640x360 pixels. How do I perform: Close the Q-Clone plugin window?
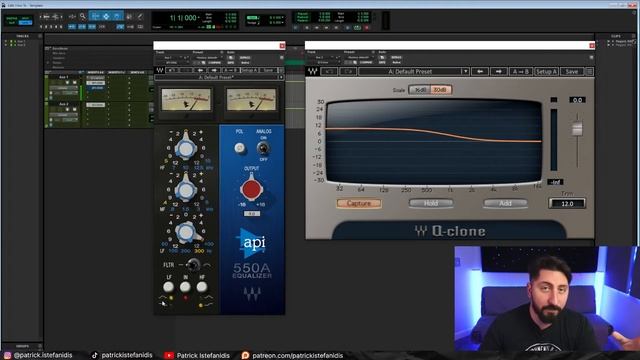[x=592, y=45]
